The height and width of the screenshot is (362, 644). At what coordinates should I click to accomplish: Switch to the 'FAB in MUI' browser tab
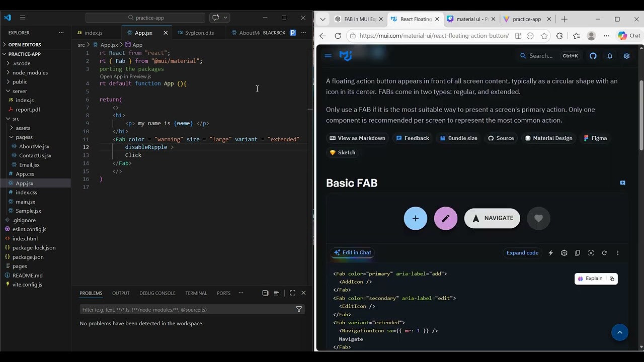[x=359, y=19]
